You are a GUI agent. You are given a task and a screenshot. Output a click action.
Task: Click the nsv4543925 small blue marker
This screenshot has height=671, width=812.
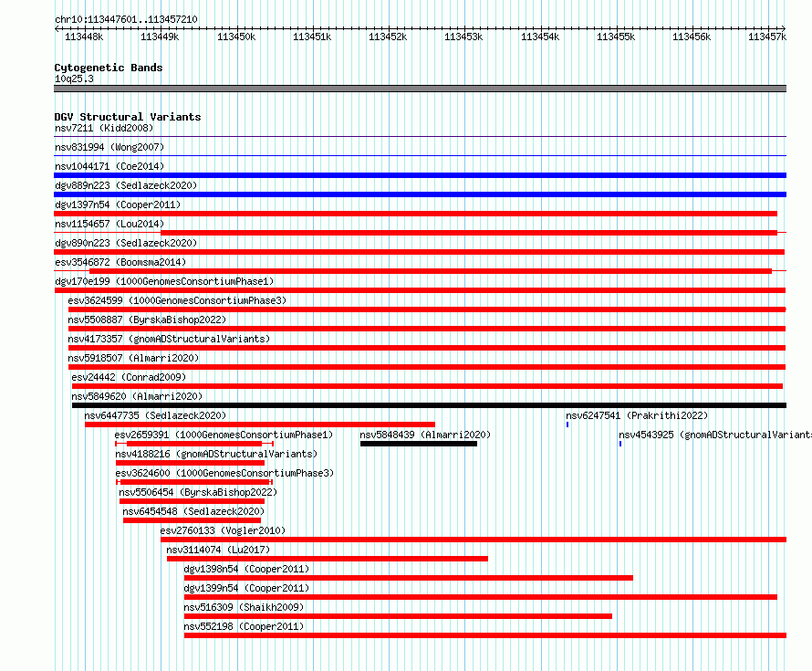[620, 444]
